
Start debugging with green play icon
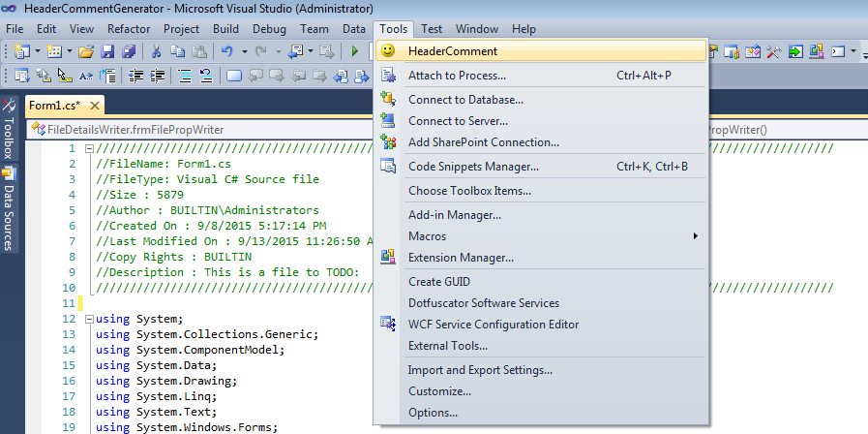[x=355, y=51]
